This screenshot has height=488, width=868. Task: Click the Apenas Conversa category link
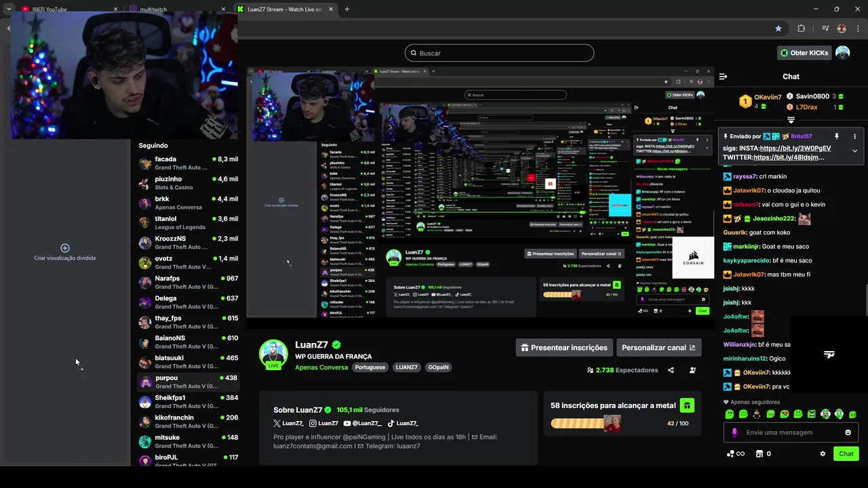click(320, 367)
